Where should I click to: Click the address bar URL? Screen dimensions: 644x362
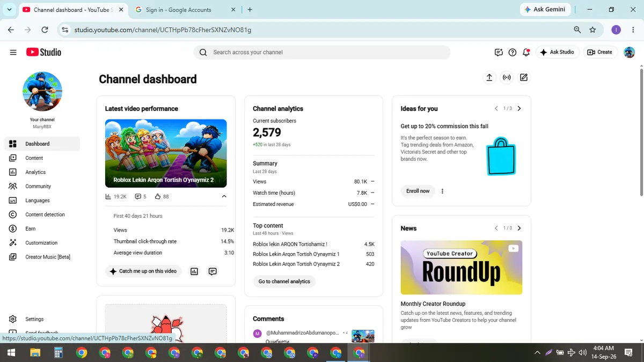pyautogui.click(x=163, y=30)
